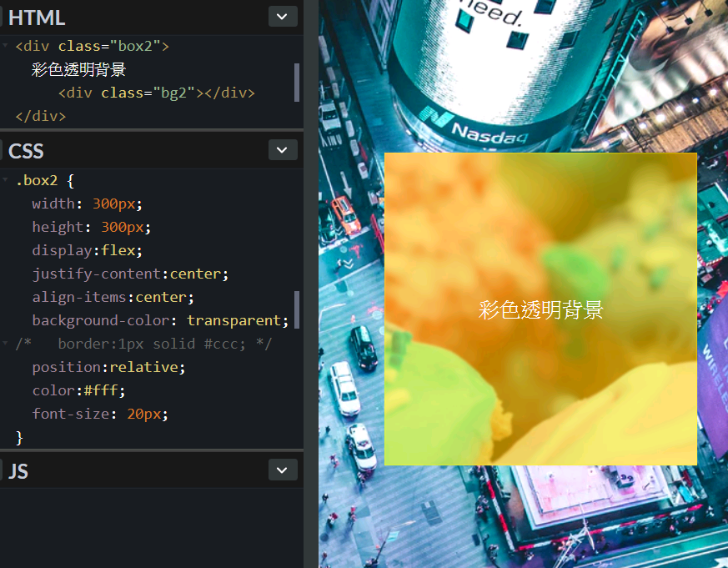
Task: Click the div class="bg2" line
Action: click(157, 93)
